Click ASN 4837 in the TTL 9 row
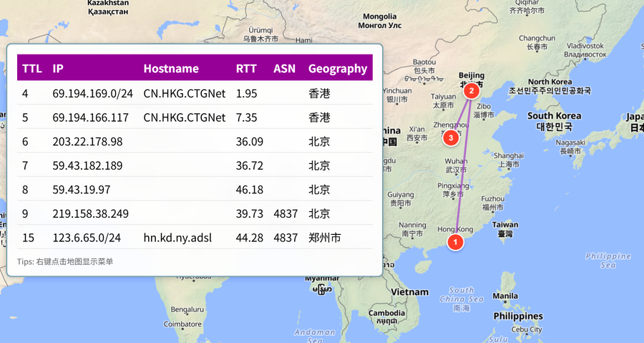The image size is (644, 343). pos(286,213)
